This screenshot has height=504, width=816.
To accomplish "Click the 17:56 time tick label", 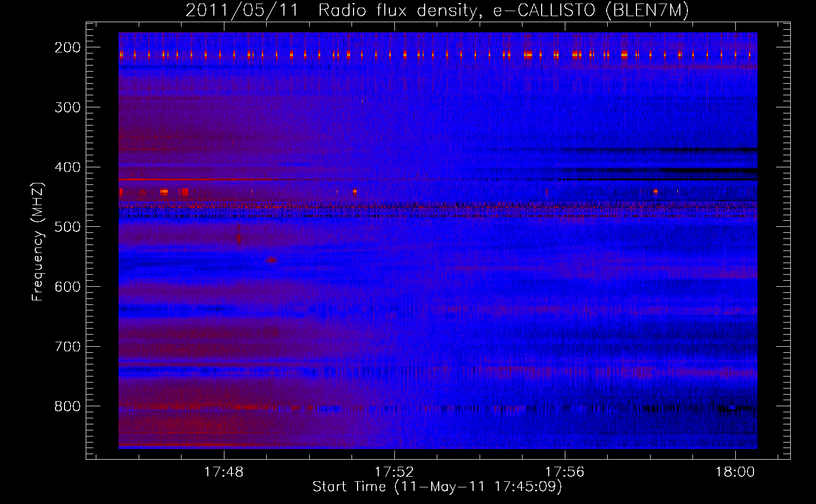I will coord(565,472).
